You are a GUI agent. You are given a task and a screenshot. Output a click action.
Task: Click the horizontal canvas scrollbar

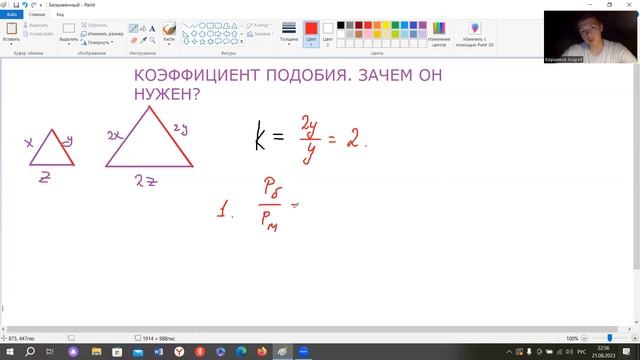(312, 329)
